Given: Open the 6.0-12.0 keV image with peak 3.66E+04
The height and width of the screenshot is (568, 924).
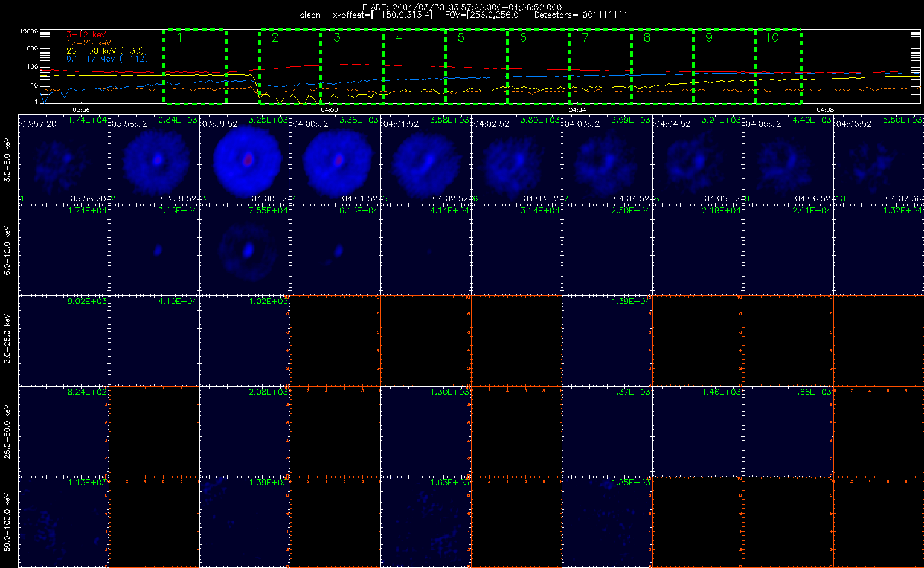Looking at the screenshot, I should click(154, 250).
